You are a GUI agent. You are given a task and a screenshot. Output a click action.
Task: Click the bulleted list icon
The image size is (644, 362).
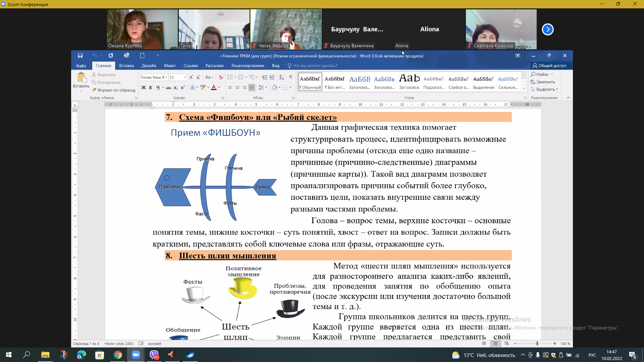[x=230, y=77]
